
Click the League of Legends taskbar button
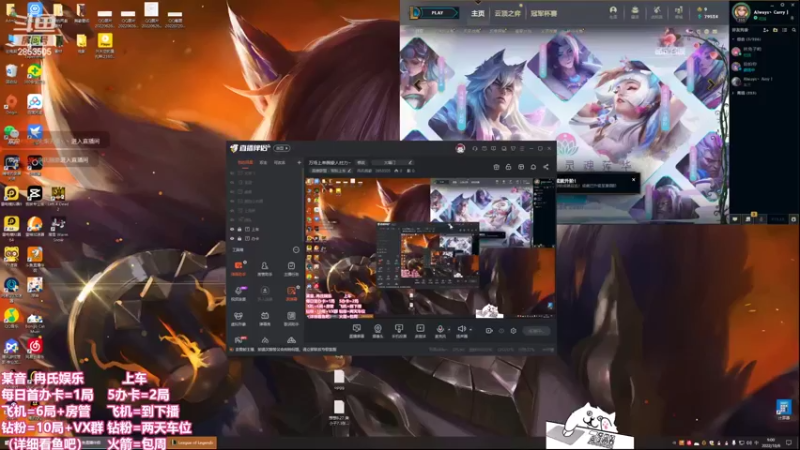(193, 442)
